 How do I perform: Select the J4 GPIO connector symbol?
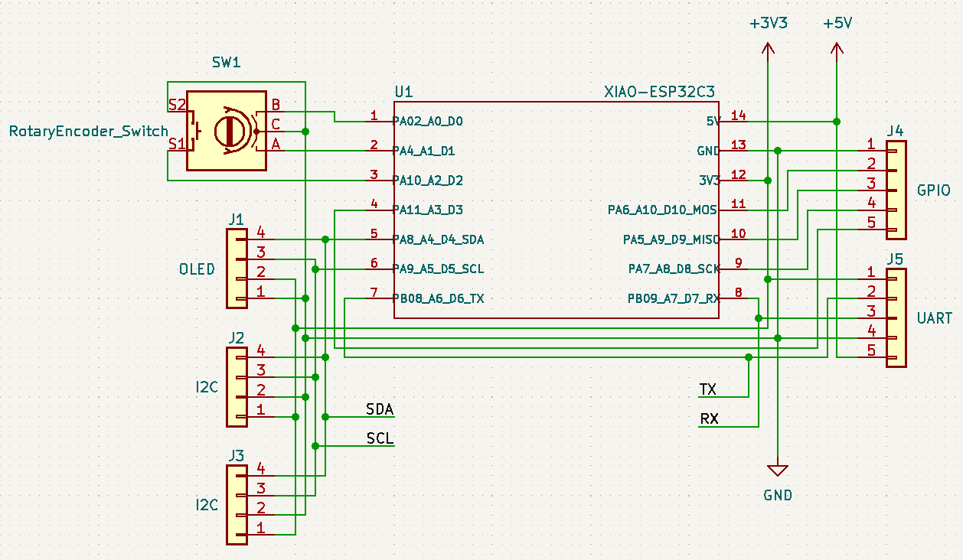pyautogui.click(x=896, y=190)
